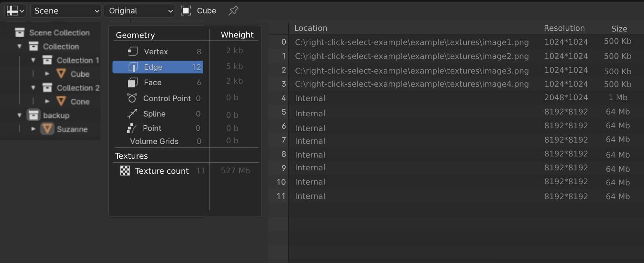644x263 pixels.
Task: Collapse the Collection 1 node
Action: [x=33, y=60]
